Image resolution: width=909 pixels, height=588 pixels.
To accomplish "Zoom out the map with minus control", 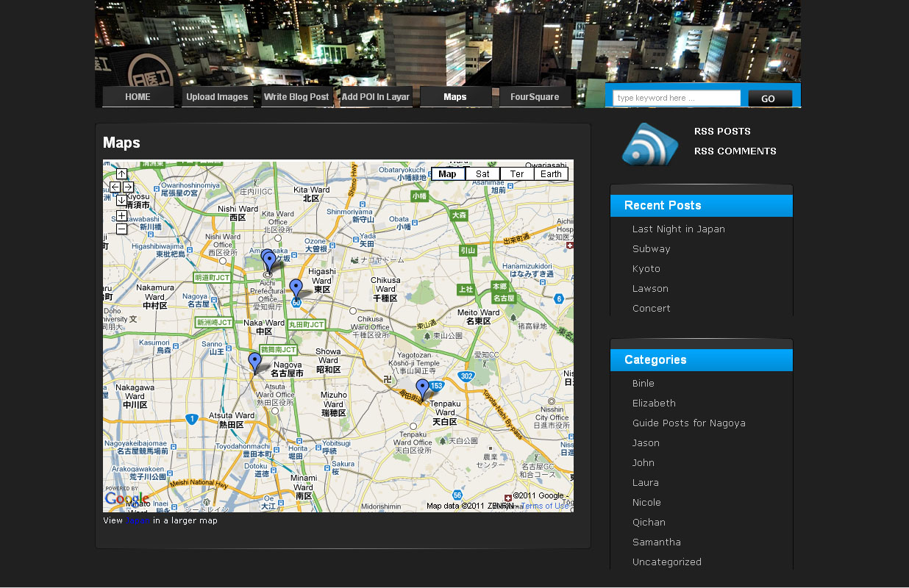I will click(x=121, y=229).
